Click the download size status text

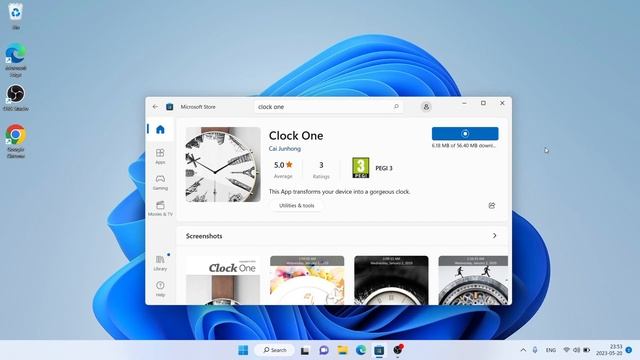pos(464,145)
